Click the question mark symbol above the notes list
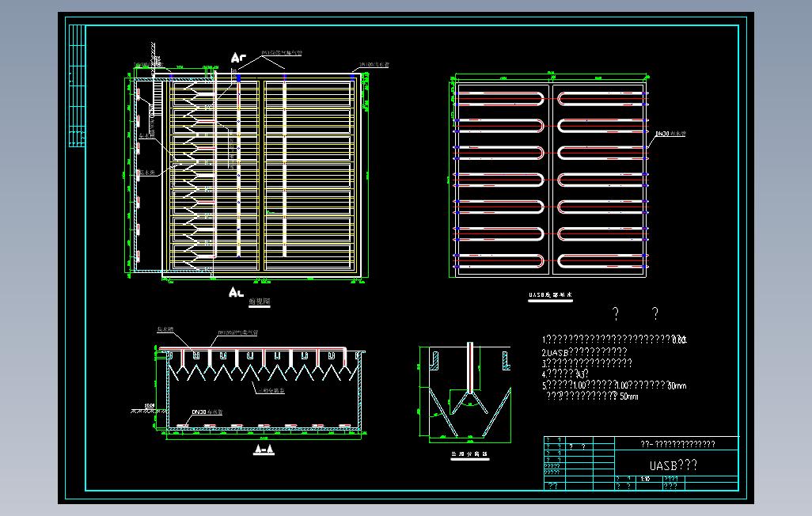 617,312
